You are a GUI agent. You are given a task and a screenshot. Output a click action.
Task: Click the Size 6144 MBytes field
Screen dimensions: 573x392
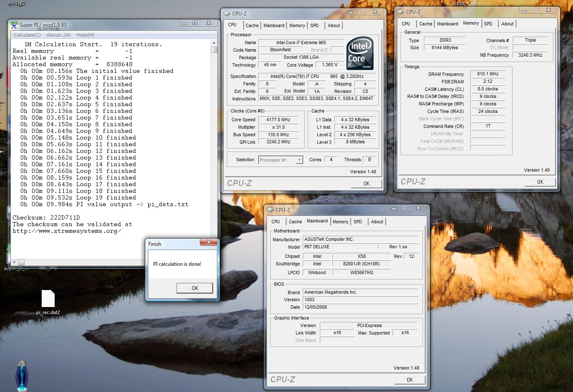[x=445, y=47]
